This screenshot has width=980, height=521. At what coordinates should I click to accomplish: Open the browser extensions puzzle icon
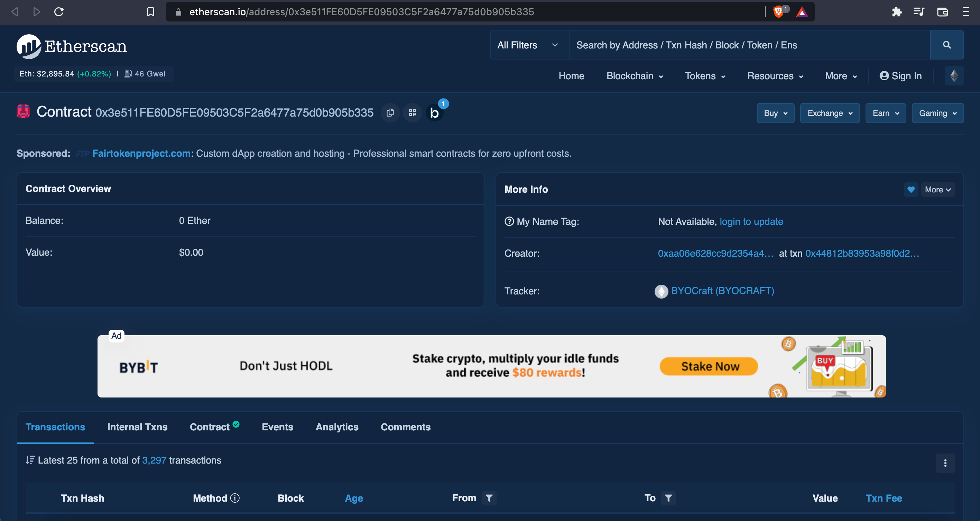coord(897,12)
